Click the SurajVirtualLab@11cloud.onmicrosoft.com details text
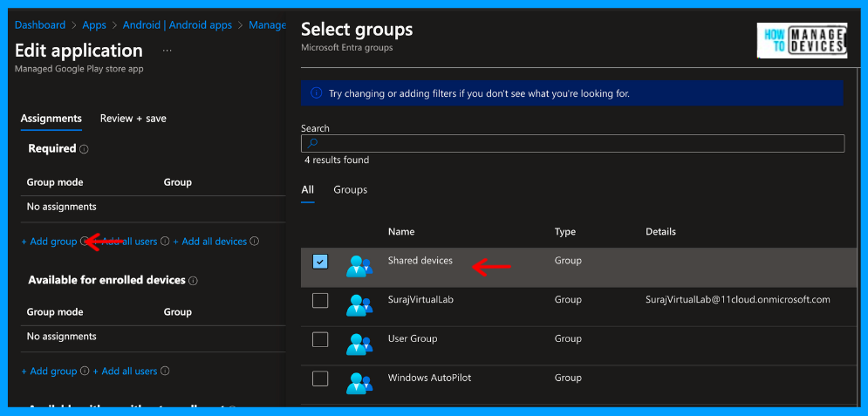Viewport: 868px width, 416px height. [x=738, y=299]
